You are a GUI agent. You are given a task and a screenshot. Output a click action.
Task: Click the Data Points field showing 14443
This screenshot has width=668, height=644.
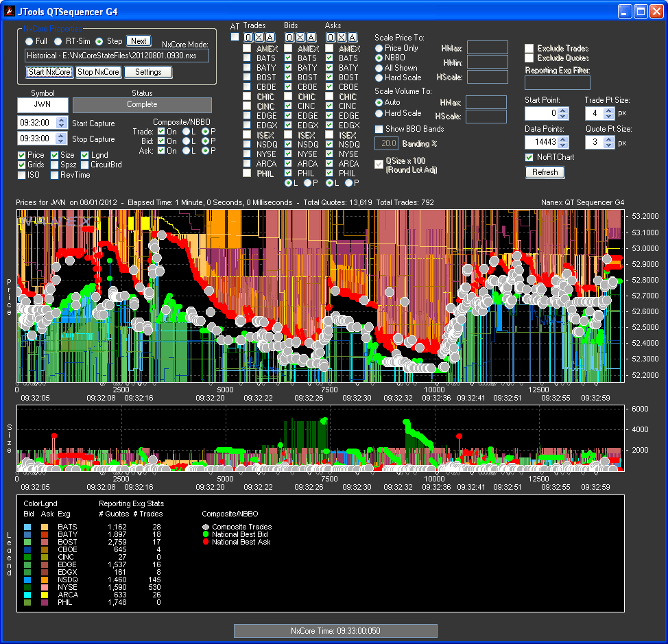tap(542, 142)
